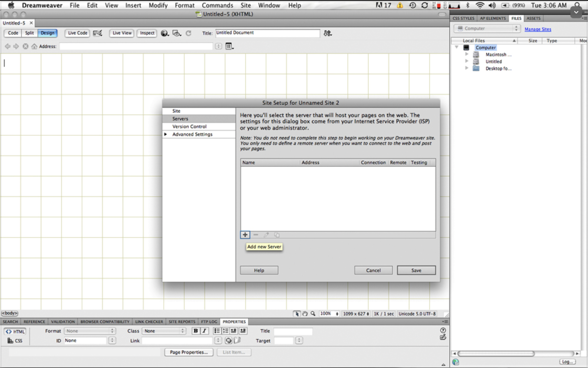588x368 pixels.
Task: Select the Hand tool in status bar
Action: 305,314
